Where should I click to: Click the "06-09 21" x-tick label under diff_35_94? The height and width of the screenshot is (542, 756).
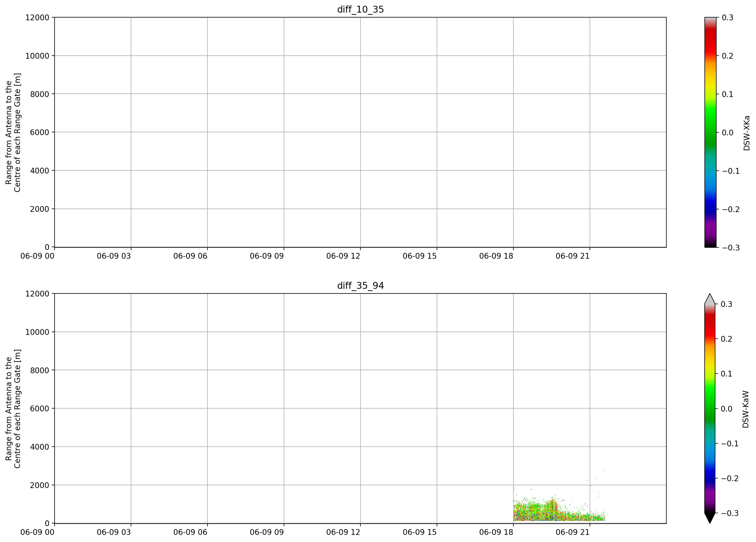[x=573, y=532]
